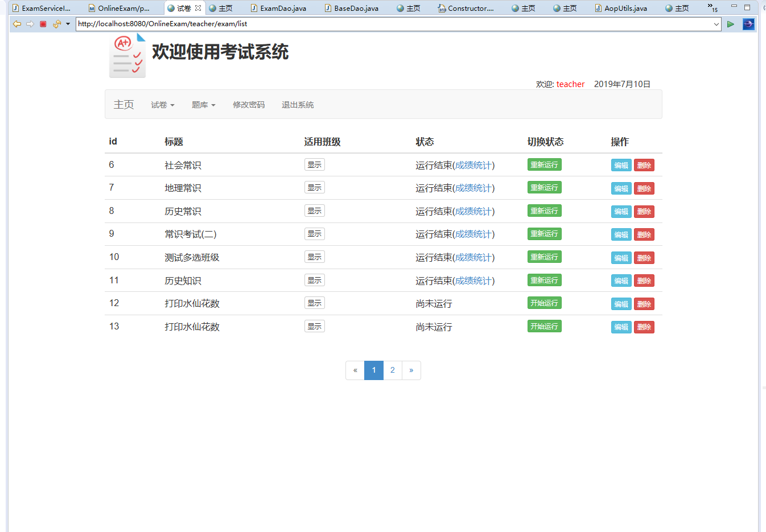Show applicable classes for 历史常识 via 显示
Image resolution: width=766 pixels, height=532 pixels.
click(x=314, y=210)
